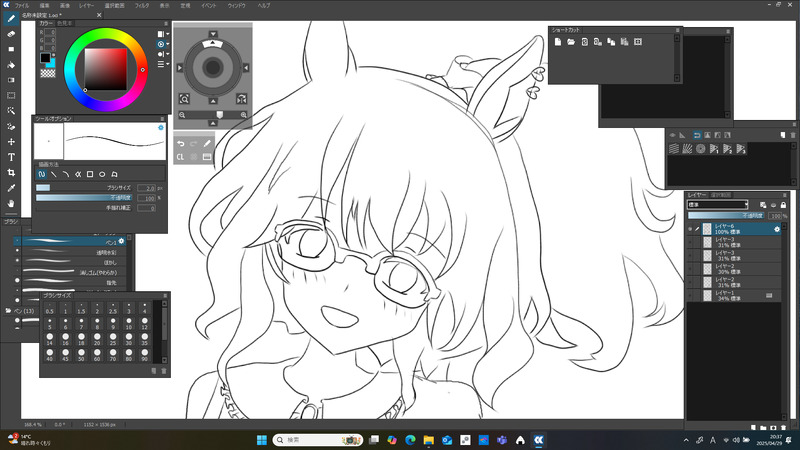Screen dimensions: 800x450
Task: Select brush size 25 preset
Action: pyautogui.click(x=113, y=340)
